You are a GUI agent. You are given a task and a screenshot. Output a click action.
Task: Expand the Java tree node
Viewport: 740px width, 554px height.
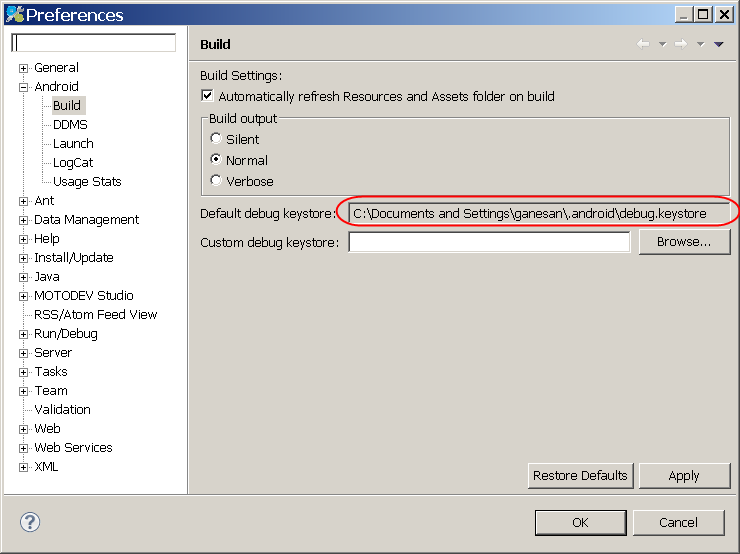[x=23, y=277]
